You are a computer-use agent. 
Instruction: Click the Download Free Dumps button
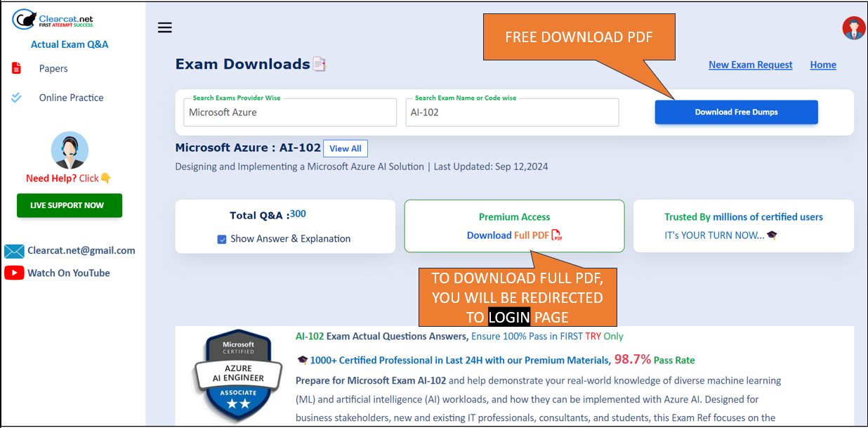tap(737, 112)
